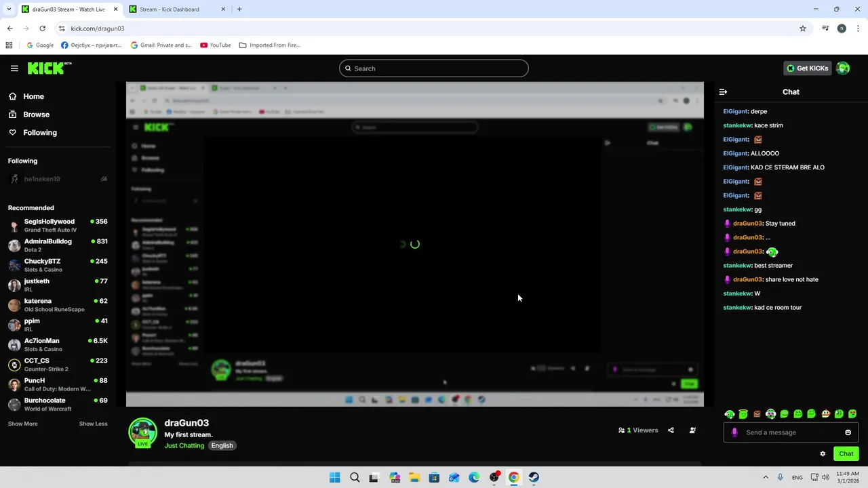Switch to the Stream - Kick Dashboard tab
The height and width of the screenshot is (488, 868).
coord(178,9)
